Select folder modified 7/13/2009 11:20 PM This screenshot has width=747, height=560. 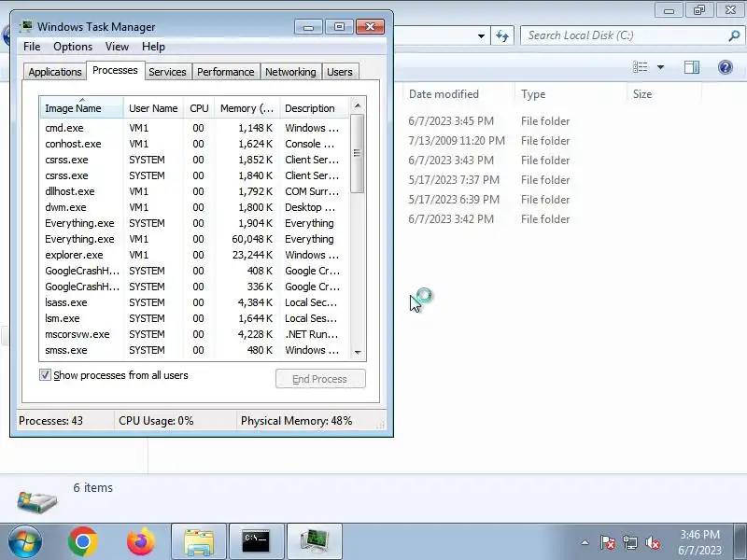[488, 141]
